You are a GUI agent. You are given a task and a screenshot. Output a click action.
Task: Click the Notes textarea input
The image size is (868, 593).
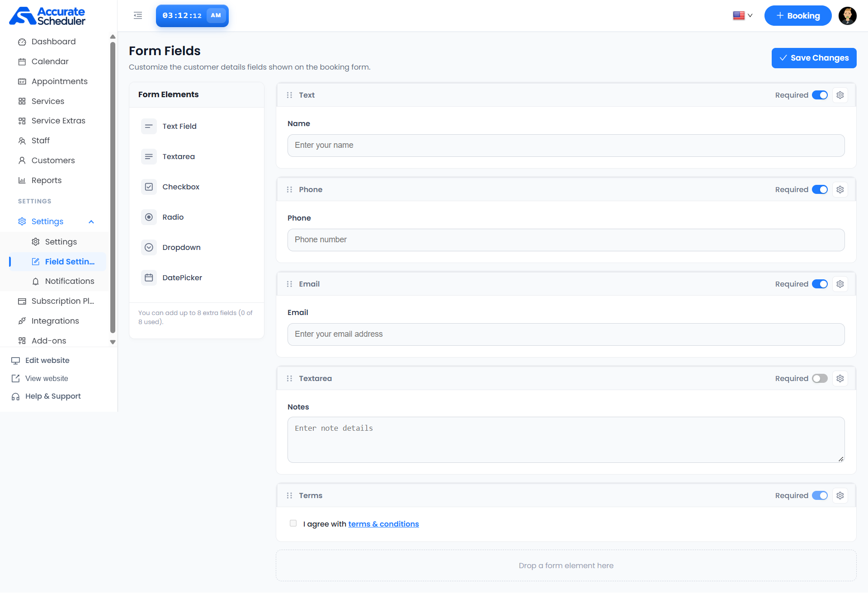click(x=566, y=440)
